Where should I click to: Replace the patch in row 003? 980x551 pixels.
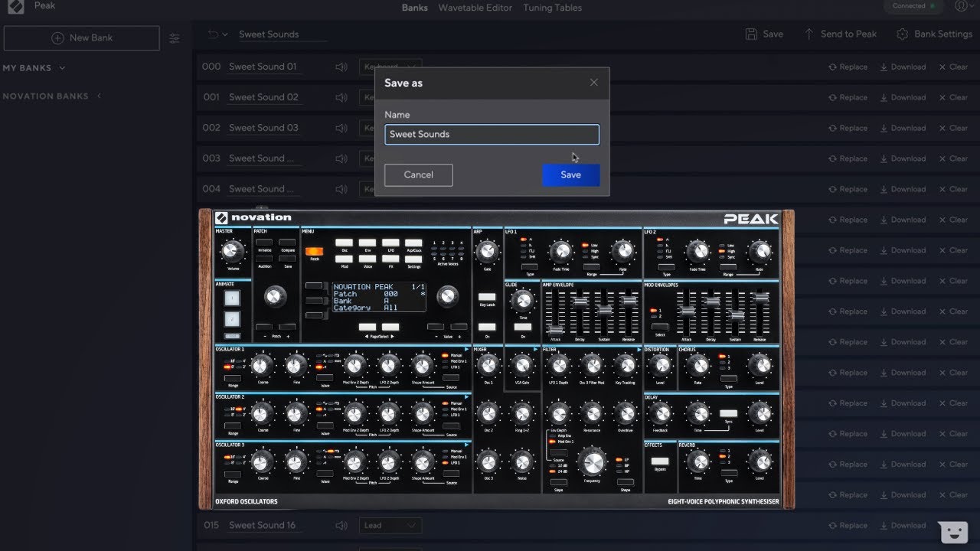click(x=848, y=159)
